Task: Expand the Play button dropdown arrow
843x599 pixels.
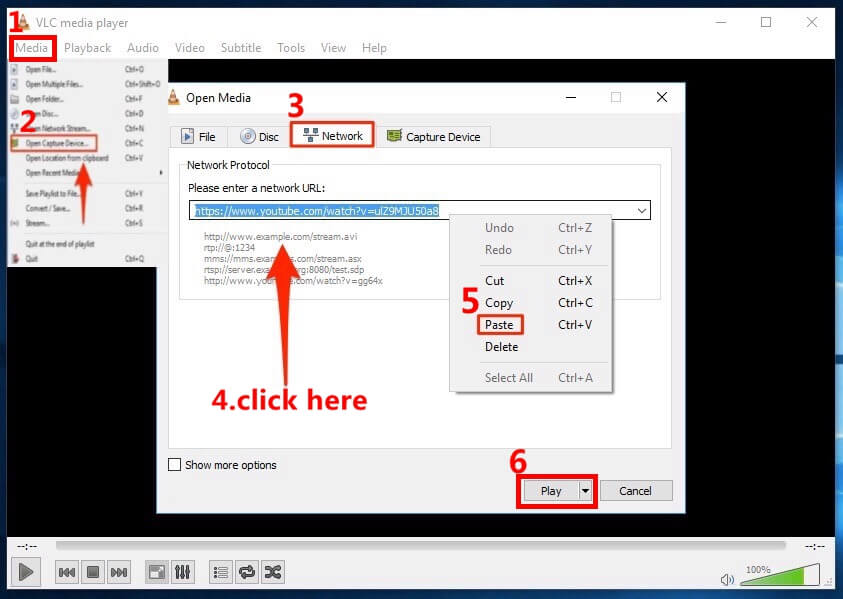Action: (585, 490)
